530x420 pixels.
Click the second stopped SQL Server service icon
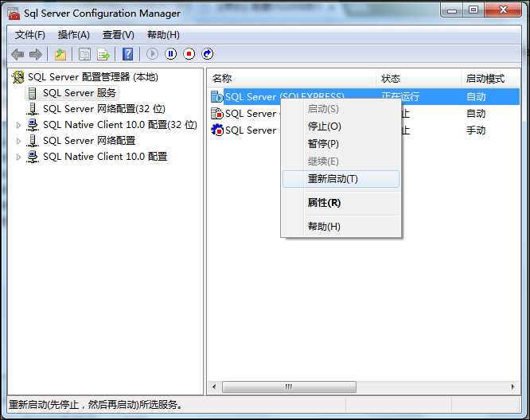217,114
